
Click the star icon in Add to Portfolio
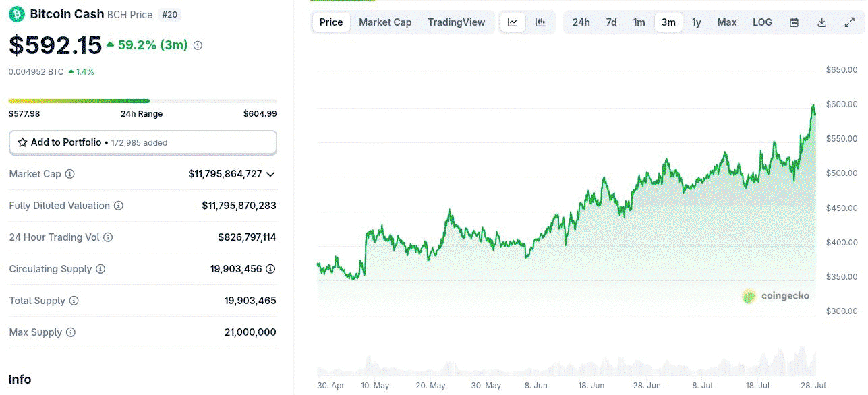pyautogui.click(x=22, y=142)
